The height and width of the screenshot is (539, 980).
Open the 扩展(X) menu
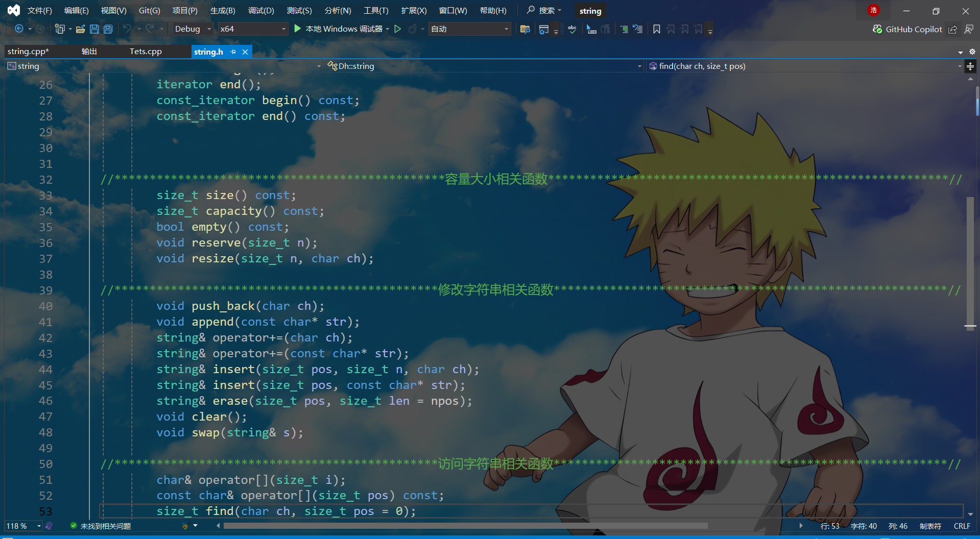coord(414,10)
